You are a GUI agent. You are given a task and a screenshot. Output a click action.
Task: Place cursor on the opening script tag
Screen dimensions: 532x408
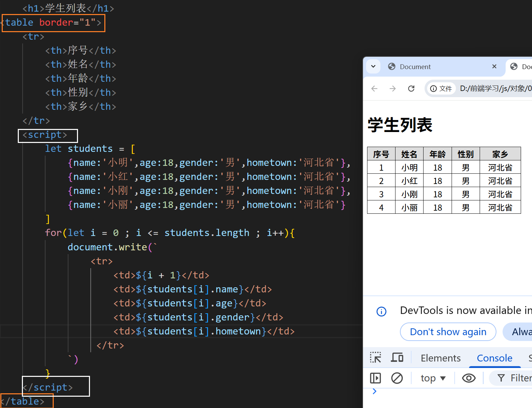click(x=45, y=135)
